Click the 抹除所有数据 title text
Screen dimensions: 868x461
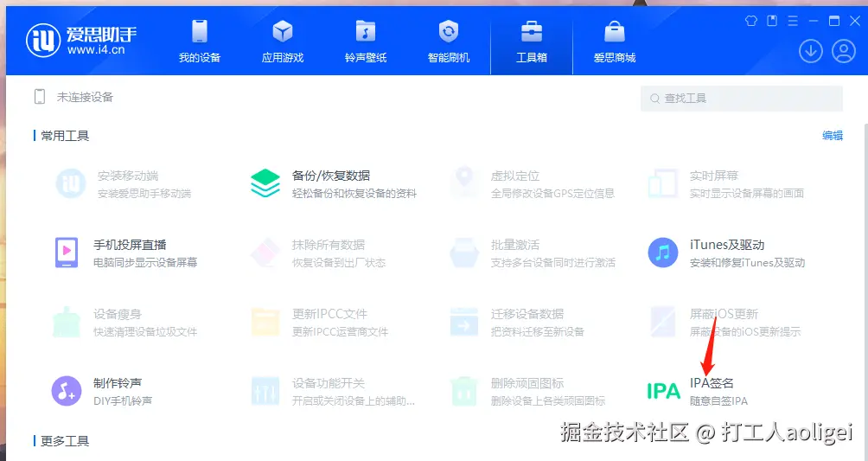329,245
